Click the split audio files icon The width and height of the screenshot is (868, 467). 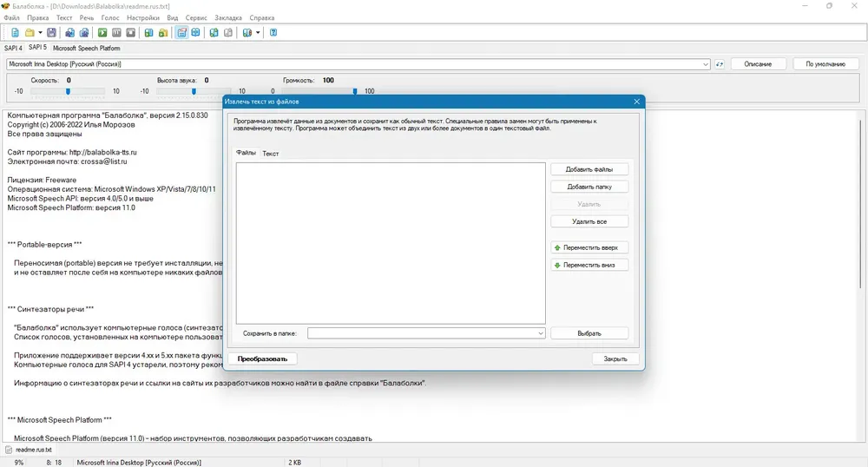(84, 33)
